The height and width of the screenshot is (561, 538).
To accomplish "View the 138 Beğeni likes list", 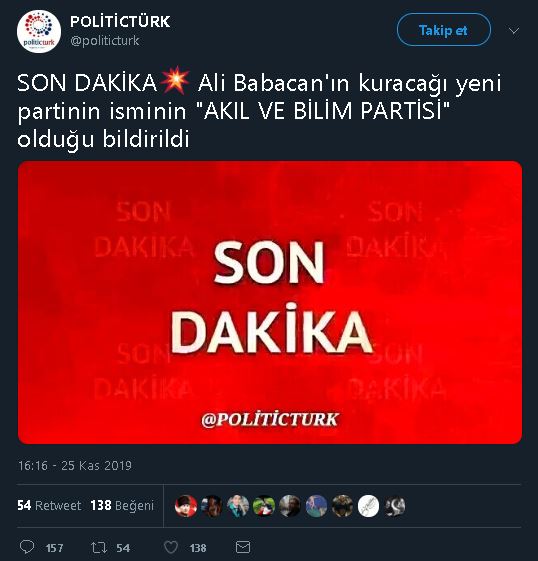I will click(x=122, y=506).
